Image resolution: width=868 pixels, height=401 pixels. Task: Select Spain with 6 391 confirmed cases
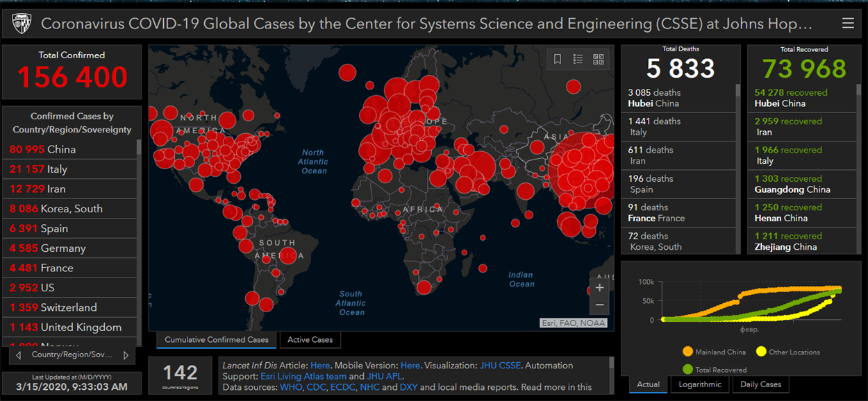(x=69, y=228)
